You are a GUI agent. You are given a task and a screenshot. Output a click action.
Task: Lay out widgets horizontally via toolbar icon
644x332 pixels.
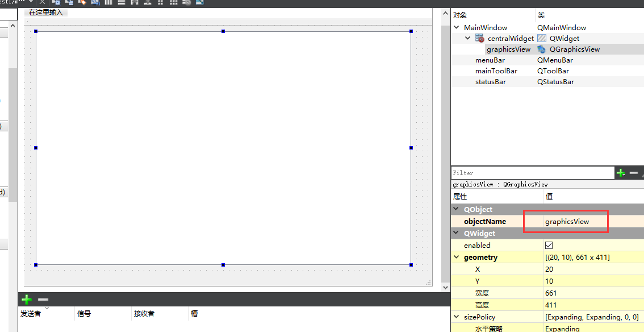click(x=108, y=2)
